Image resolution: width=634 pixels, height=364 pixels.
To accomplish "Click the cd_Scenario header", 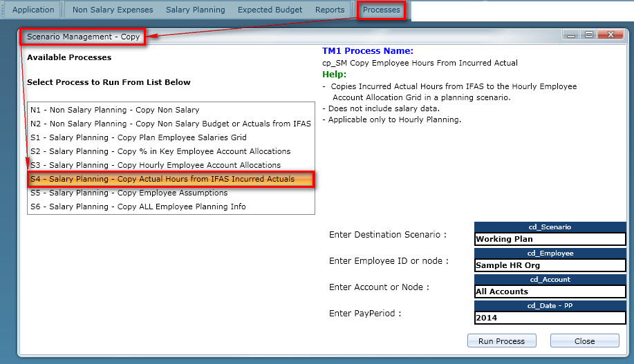I will click(550, 227).
